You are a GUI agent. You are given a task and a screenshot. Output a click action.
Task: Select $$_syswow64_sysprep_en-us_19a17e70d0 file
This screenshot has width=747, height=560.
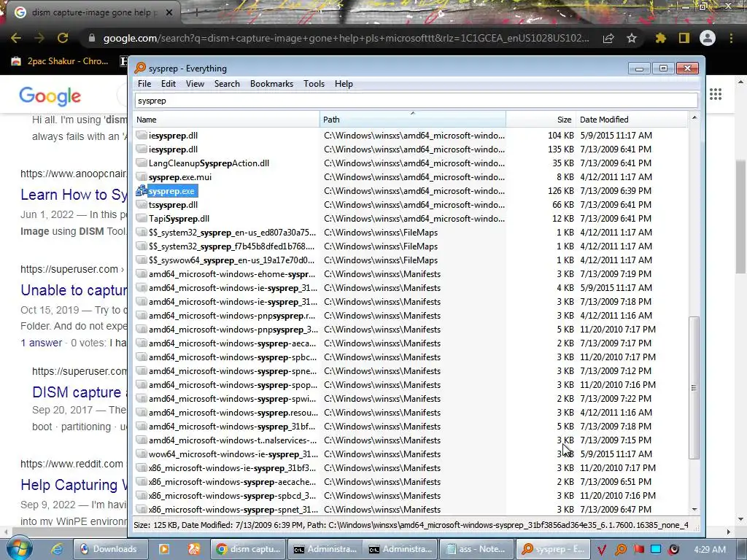coord(231,260)
